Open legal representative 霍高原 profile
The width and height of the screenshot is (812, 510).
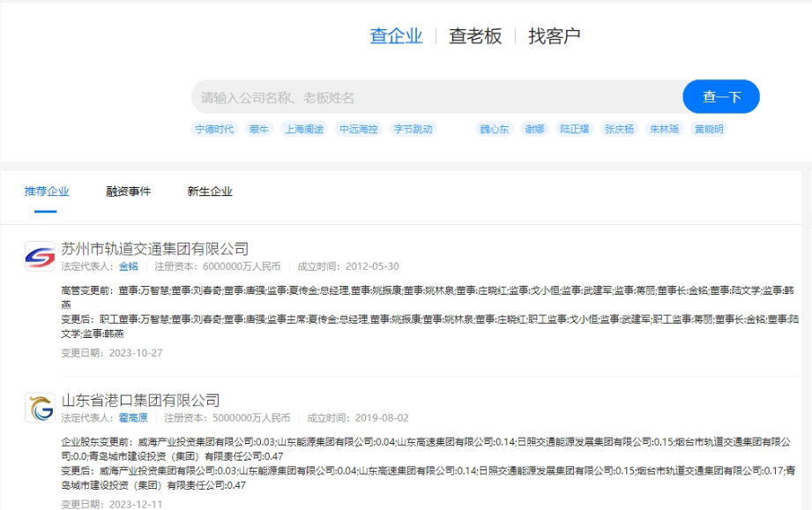point(133,417)
